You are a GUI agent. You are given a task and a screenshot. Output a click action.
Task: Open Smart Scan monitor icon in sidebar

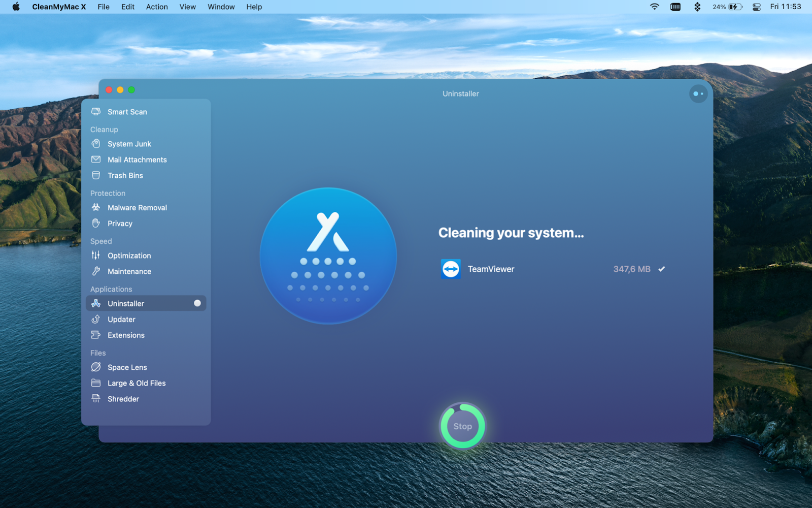pyautogui.click(x=96, y=111)
